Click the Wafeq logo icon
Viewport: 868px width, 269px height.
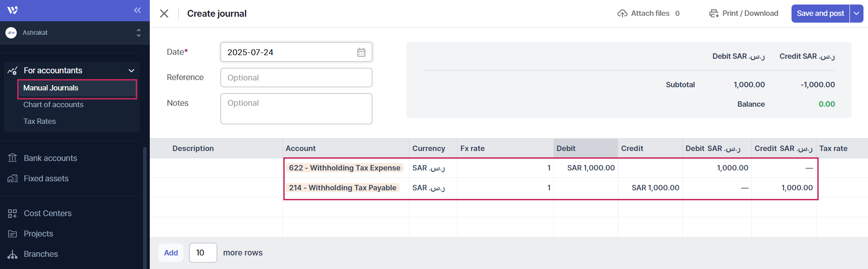click(13, 10)
